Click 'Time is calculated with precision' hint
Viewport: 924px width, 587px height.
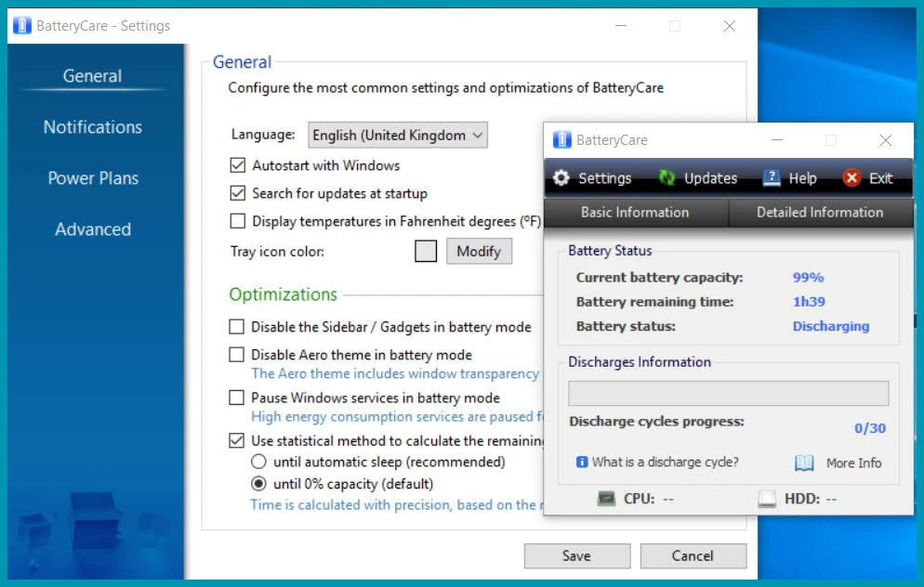pyautogui.click(x=396, y=504)
